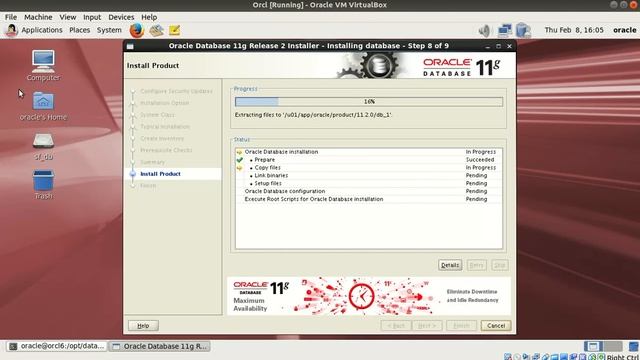
Task: Click the 'Extracting files to' path message
Action: click(x=313, y=115)
